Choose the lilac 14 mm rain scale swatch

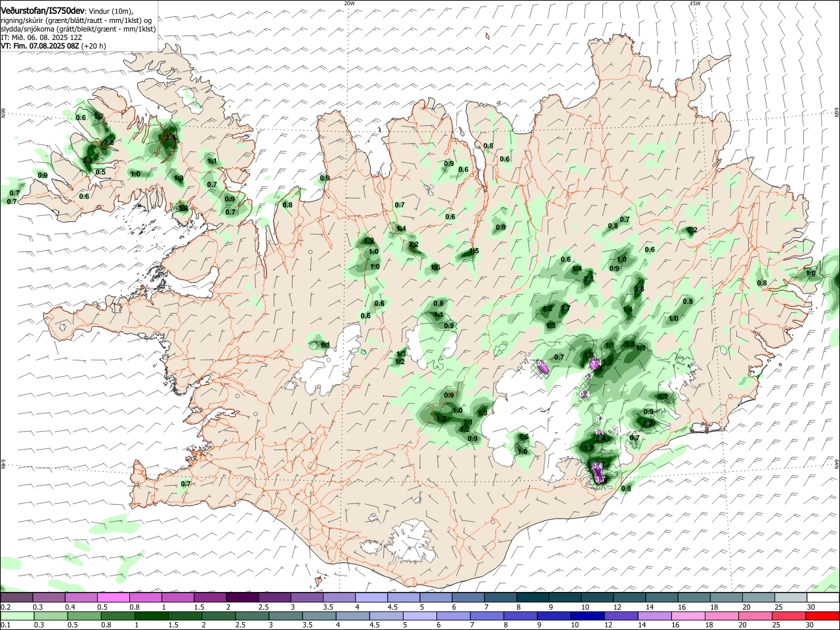(655, 616)
